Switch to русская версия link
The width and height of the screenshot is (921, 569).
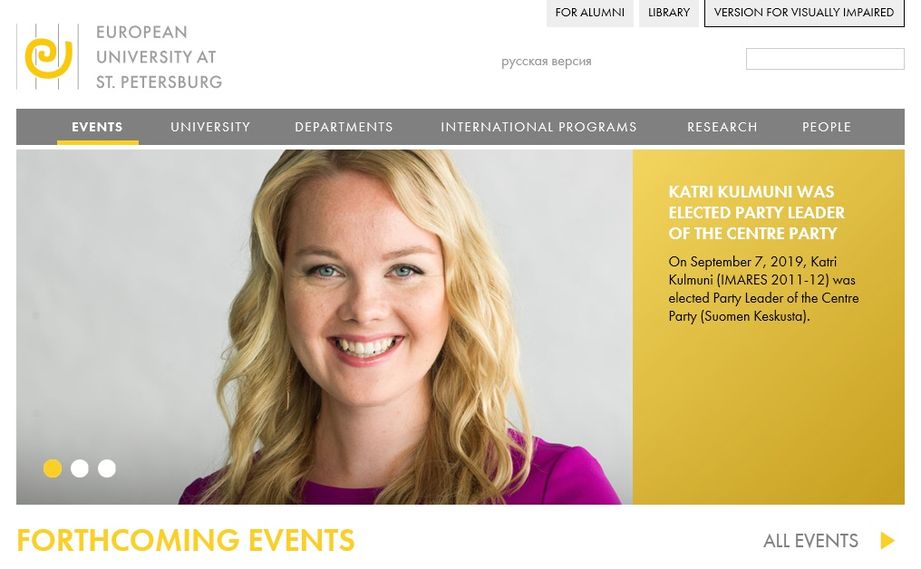(546, 61)
